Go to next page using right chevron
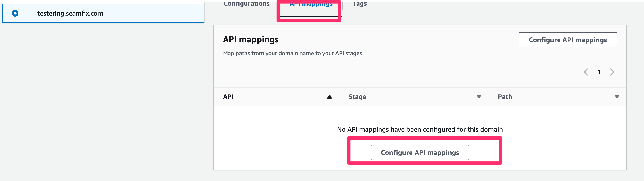Screen dimensions: 644x181 [612, 72]
